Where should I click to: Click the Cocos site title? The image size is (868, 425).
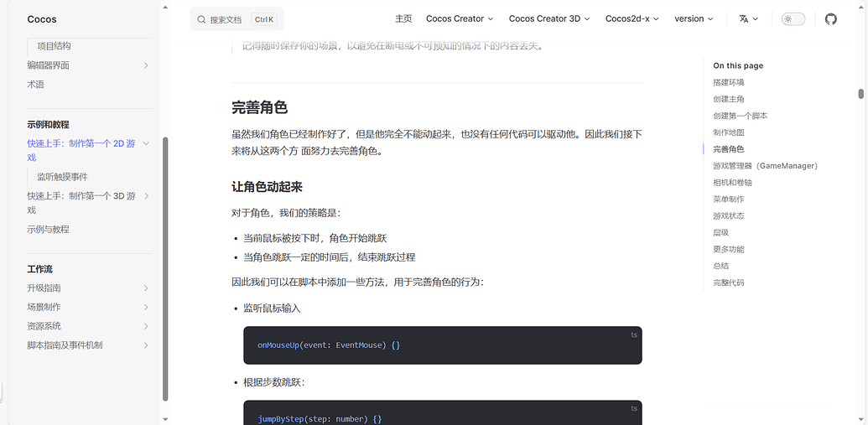(42, 19)
